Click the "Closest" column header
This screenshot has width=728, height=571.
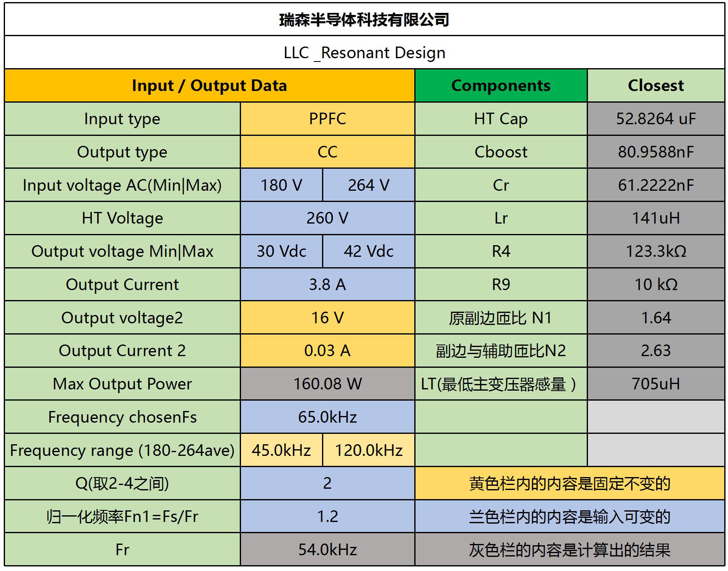coord(656,86)
